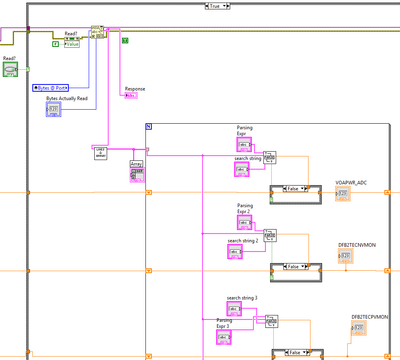
Task: Click the Read? boolean control terminal
Action: [x=10, y=69]
